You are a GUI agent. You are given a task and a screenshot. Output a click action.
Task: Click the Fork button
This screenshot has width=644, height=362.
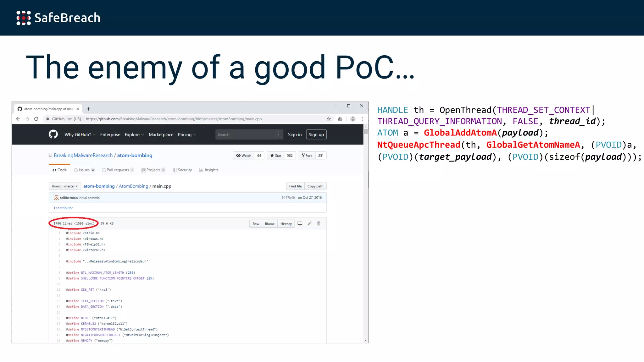point(307,155)
